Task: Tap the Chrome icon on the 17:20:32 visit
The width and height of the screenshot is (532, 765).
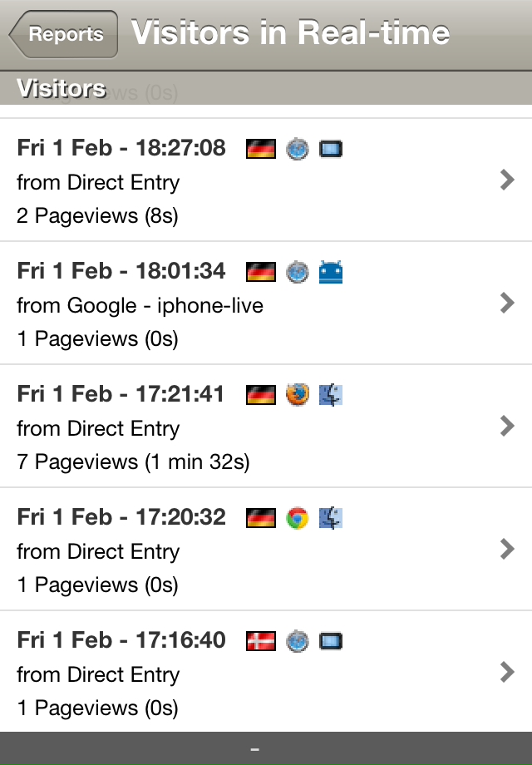Action: click(x=298, y=518)
